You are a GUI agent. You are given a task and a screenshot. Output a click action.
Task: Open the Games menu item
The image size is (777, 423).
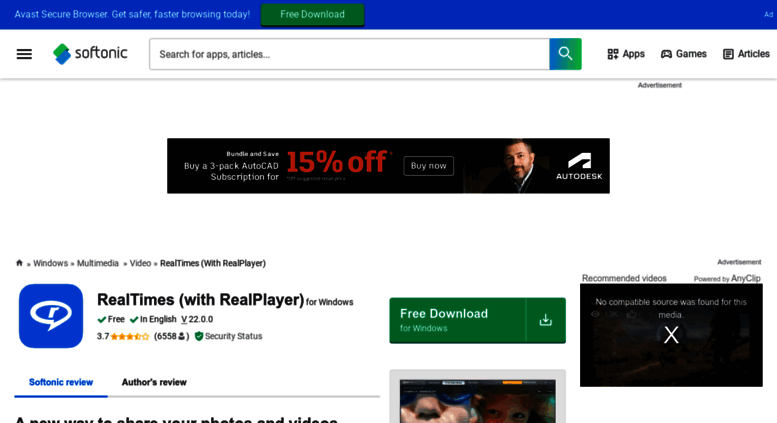[x=683, y=54]
